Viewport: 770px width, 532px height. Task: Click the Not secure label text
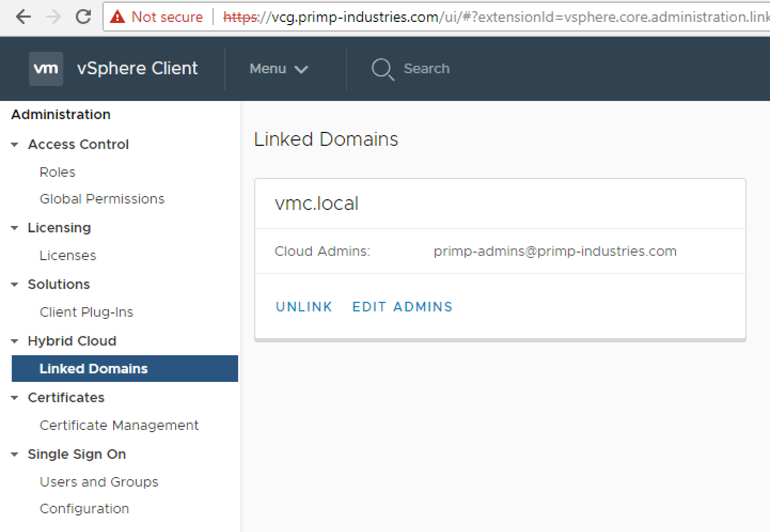coord(167,17)
